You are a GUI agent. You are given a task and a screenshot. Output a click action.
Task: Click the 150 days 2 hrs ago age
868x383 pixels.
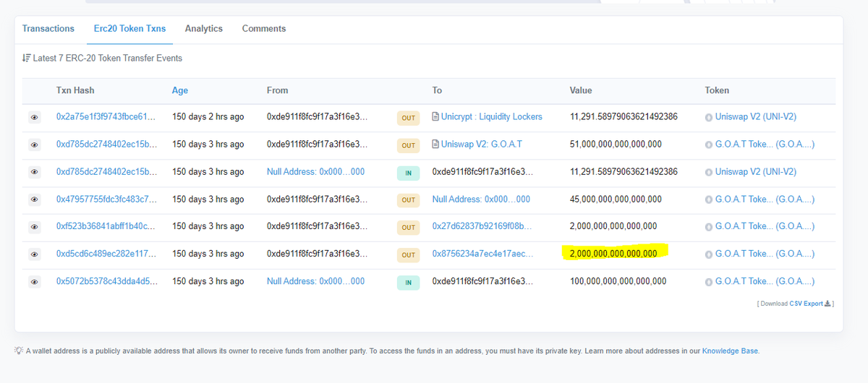coord(208,116)
